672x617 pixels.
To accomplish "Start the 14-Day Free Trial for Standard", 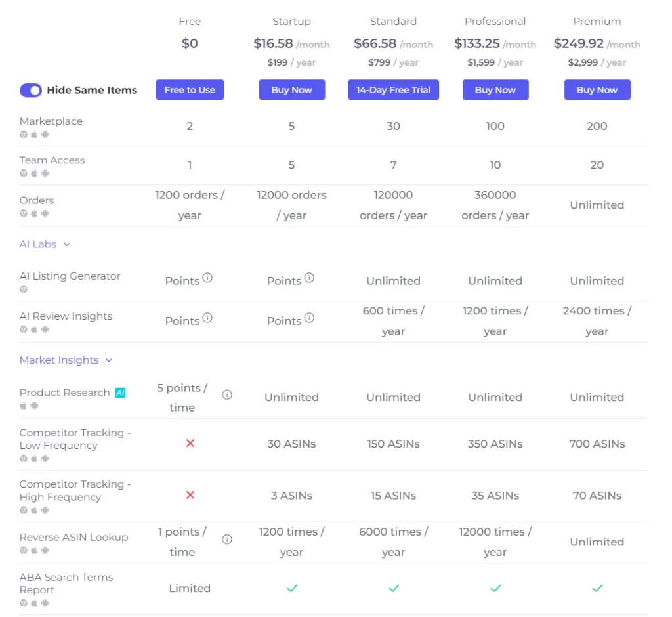I will point(393,90).
